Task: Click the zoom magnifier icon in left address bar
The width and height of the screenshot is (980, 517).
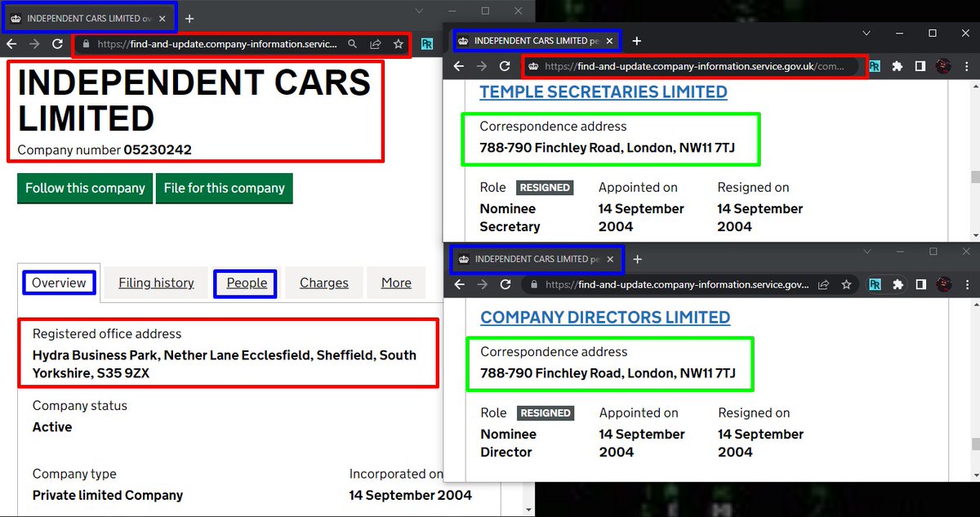Action: (x=352, y=44)
